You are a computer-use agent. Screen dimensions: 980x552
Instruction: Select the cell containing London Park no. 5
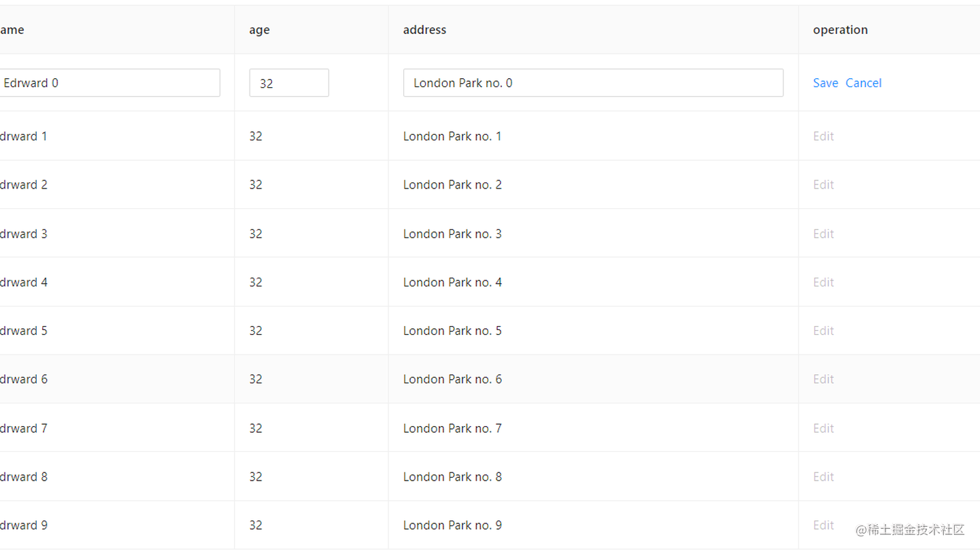pyautogui.click(x=452, y=330)
